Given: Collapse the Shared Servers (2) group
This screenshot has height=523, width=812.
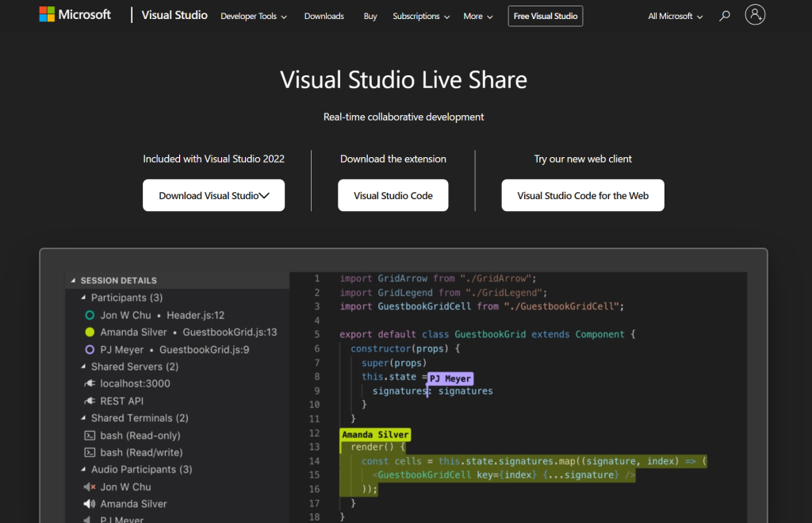Looking at the screenshot, I should [x=83, y=367].
